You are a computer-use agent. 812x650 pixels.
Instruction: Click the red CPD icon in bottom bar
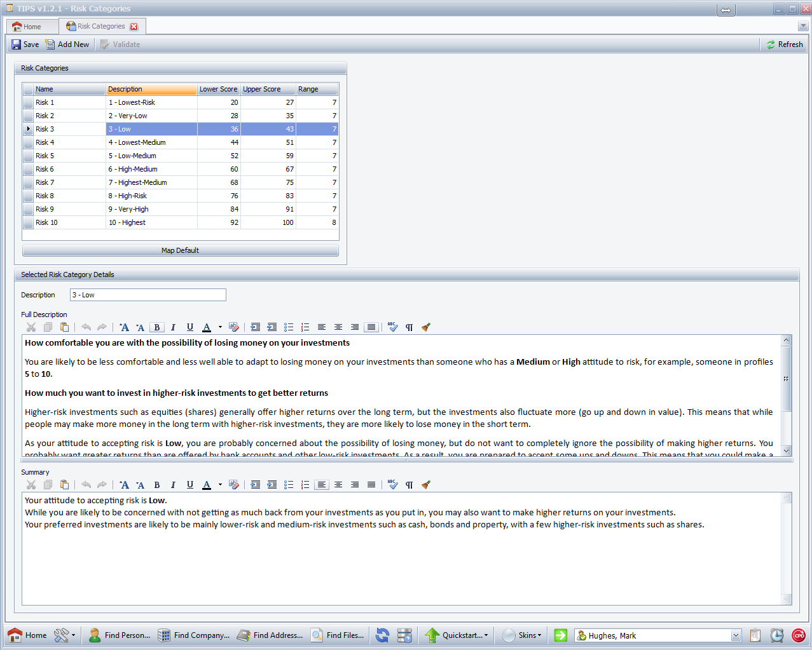[x=798, y=635]
